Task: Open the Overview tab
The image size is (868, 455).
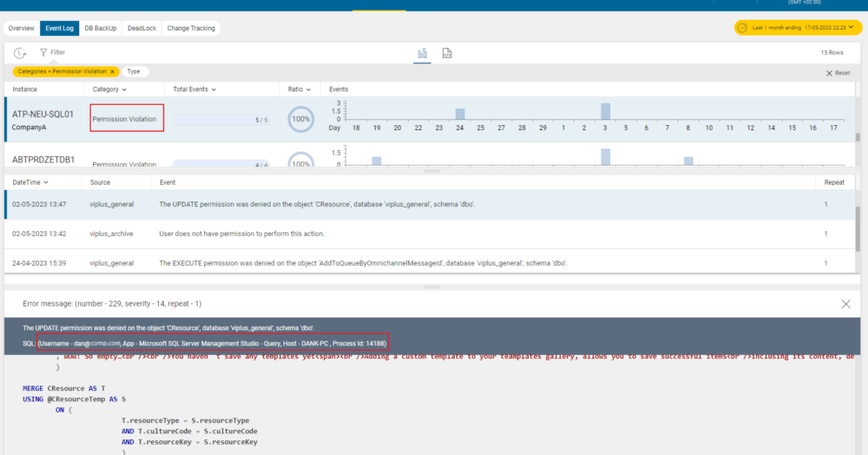Action: (x=22, y=28)
